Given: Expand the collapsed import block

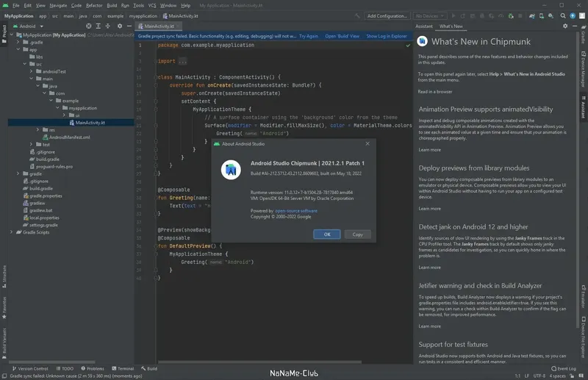Looking at the screenshot, I should [x=182, y=61].
